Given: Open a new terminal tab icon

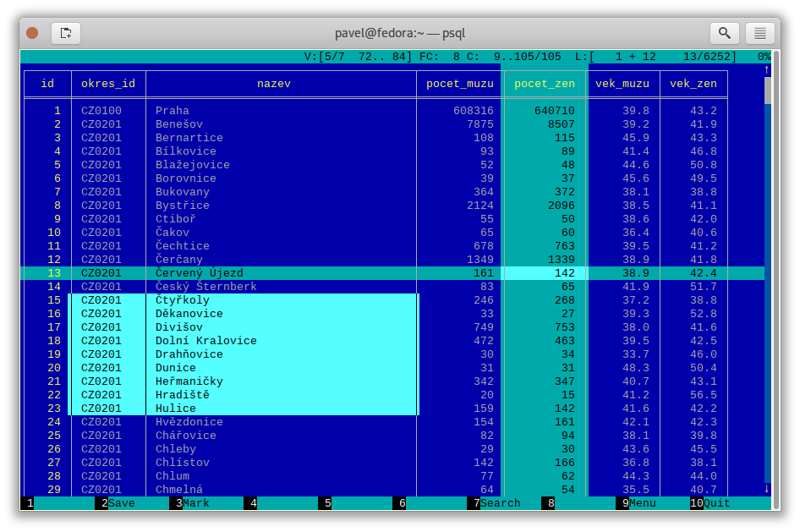Looking at the screenshot, I should [66, 33].
